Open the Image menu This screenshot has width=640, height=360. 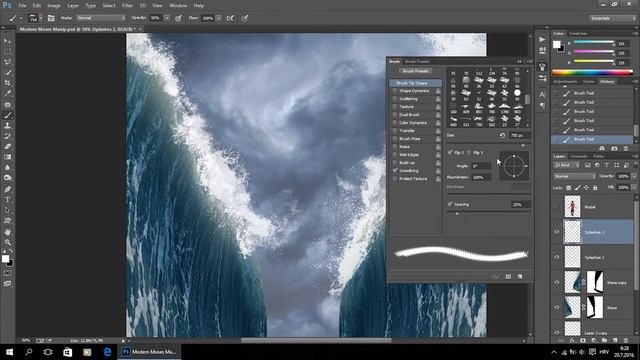click(53, 6)
